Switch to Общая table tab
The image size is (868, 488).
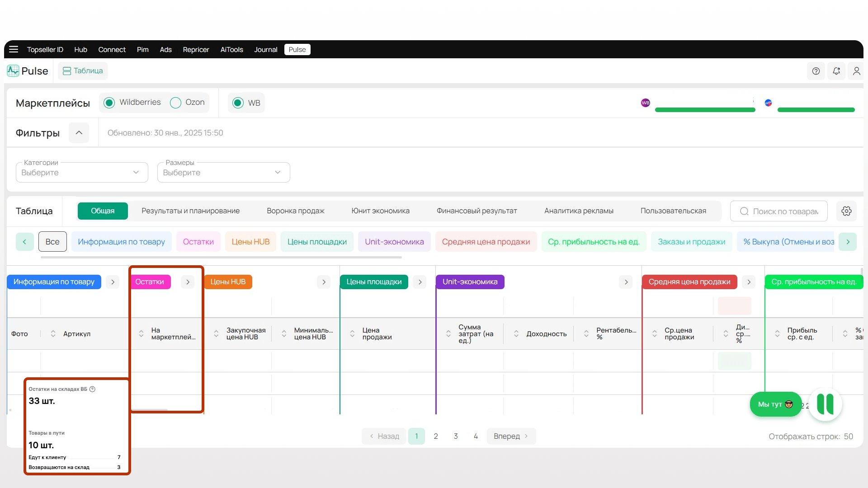coord(103,211)
